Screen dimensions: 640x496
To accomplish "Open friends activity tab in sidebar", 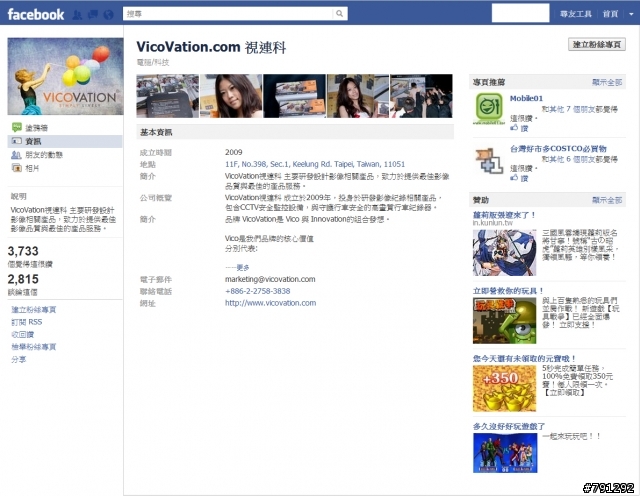I will (x=44, y=155).
